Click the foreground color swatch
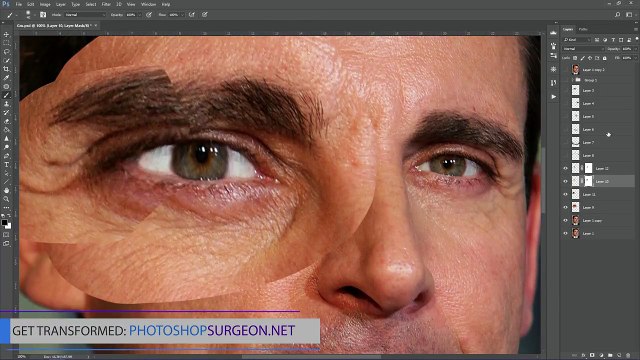The height and width of the screenshot is (360, 640). coord(4,223)
